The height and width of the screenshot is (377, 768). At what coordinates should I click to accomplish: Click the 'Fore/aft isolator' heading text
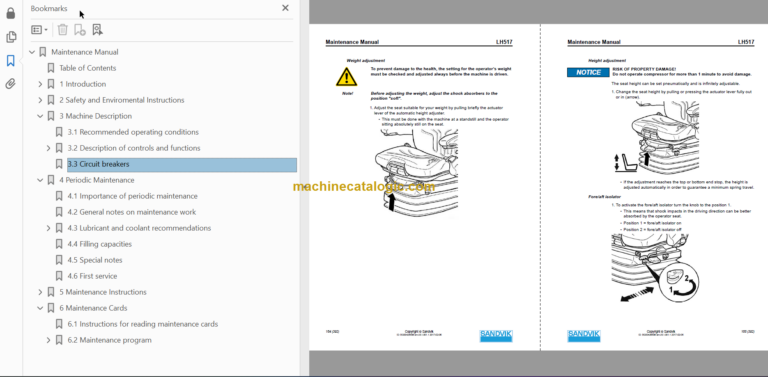pyautogui.click(x=604, y=196)
